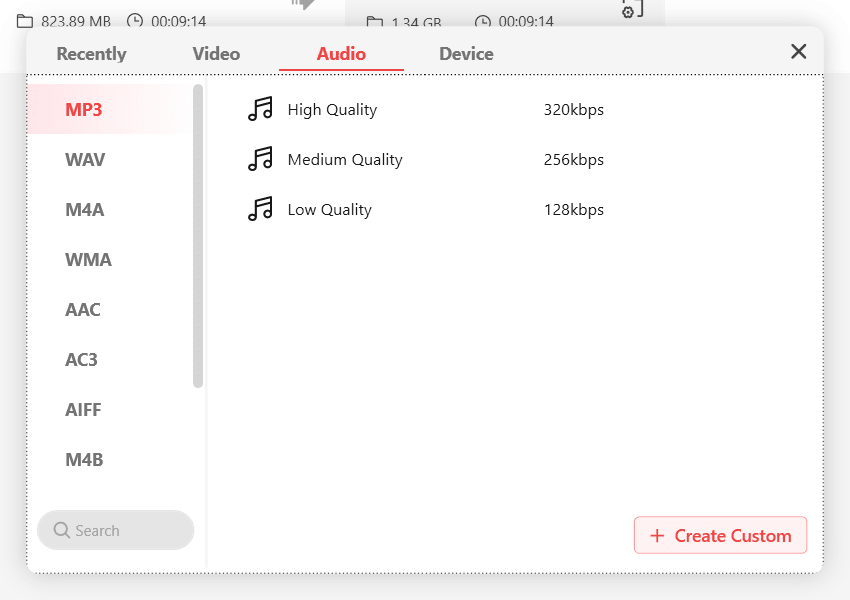Switch to the Recently tab
The width and height of the screenshot is (850, 600).
point(91,54)
